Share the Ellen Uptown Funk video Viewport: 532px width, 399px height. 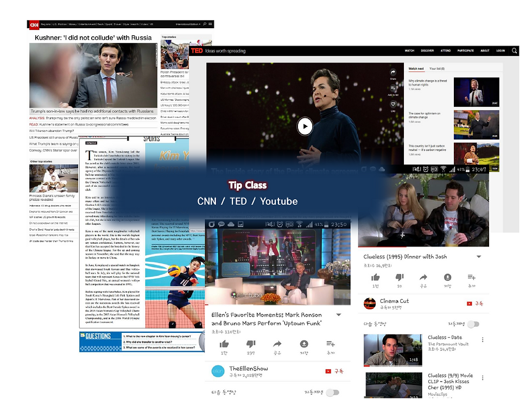tap(277, 344)
